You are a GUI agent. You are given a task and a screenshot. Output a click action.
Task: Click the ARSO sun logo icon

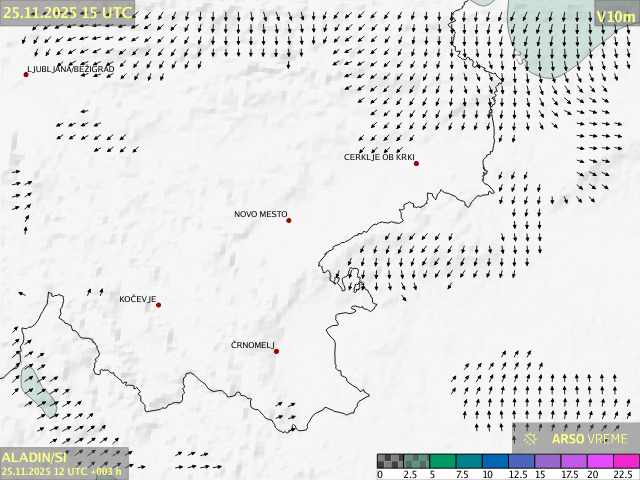pos(531,438)
